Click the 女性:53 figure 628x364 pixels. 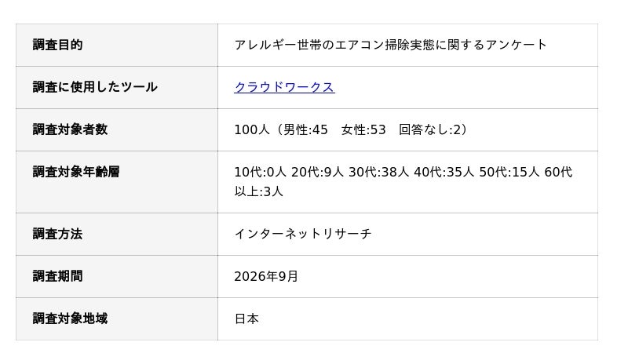tap(363, 129)
